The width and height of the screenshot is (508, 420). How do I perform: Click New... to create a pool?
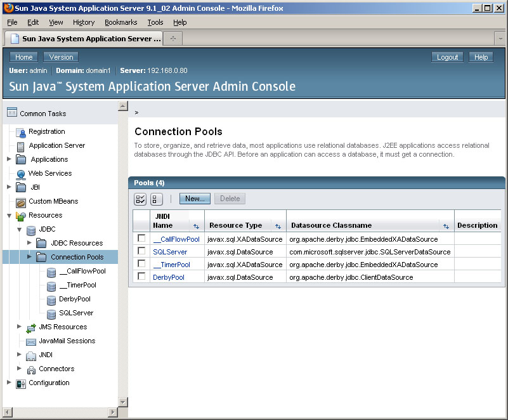tap(195, 199)
